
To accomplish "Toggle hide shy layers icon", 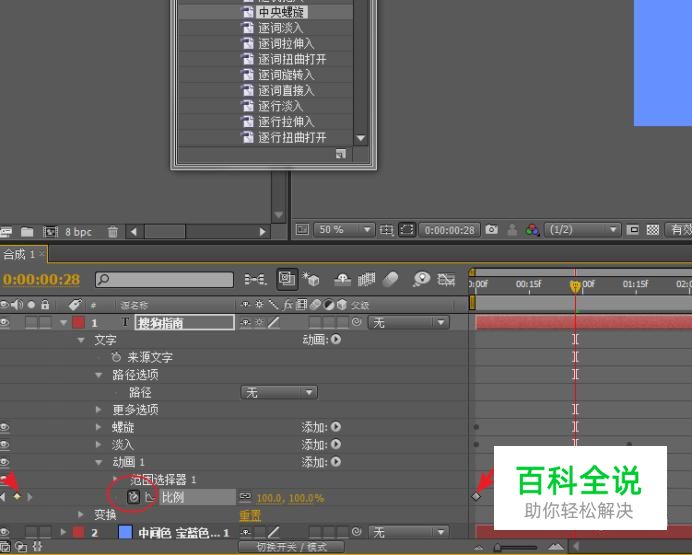I will coord(342,279).
